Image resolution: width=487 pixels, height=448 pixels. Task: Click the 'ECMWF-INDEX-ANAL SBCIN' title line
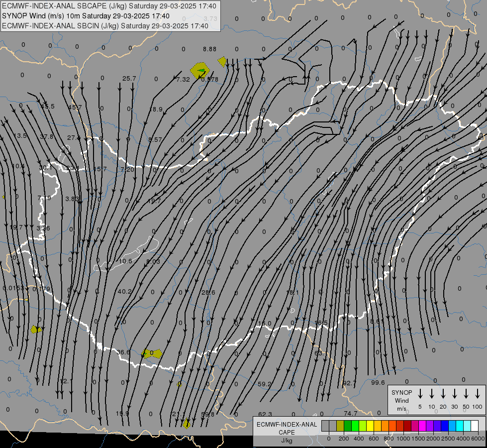click(x=105, y=26)
